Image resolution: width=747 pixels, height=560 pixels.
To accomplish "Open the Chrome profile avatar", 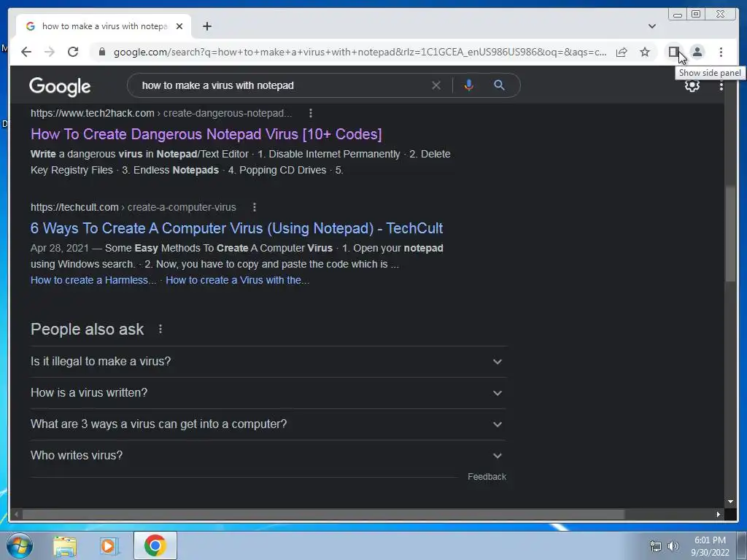I will coord(697,52).
